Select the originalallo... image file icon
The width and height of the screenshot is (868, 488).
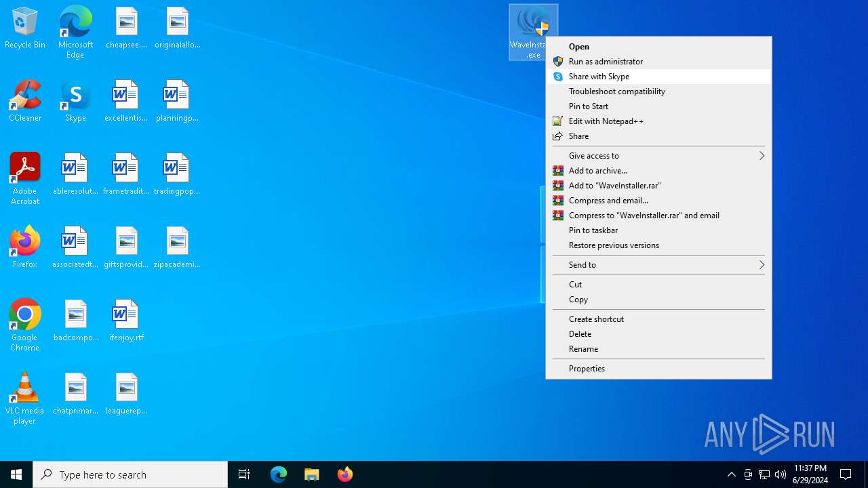tap(177, 28)
